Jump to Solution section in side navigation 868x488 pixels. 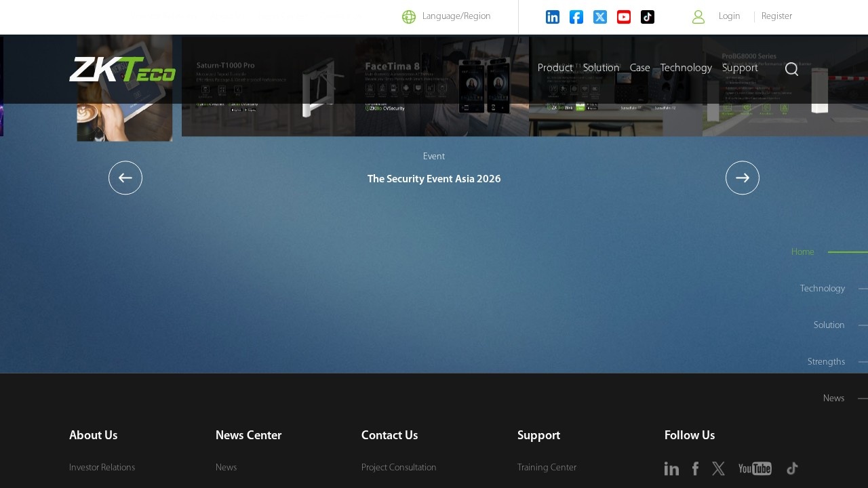tap(829, 325)
